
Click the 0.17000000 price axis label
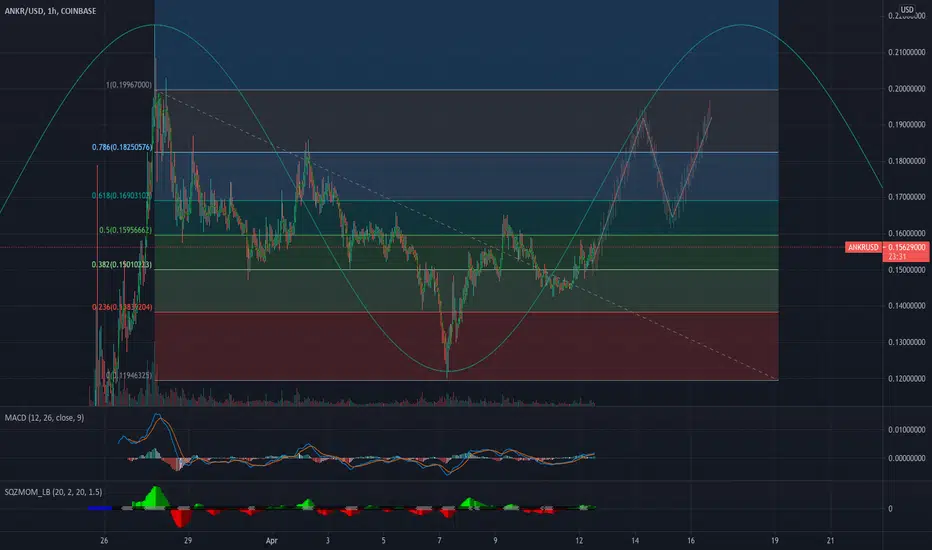906,197
